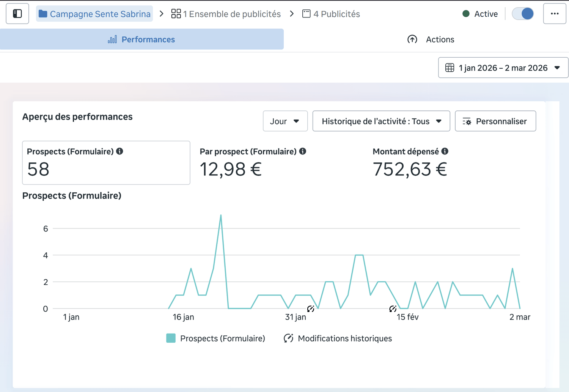The width and height of the screenshot is (569, 392).
Task: Open the Jour frequency dropdown
Action: coord(285,121)
